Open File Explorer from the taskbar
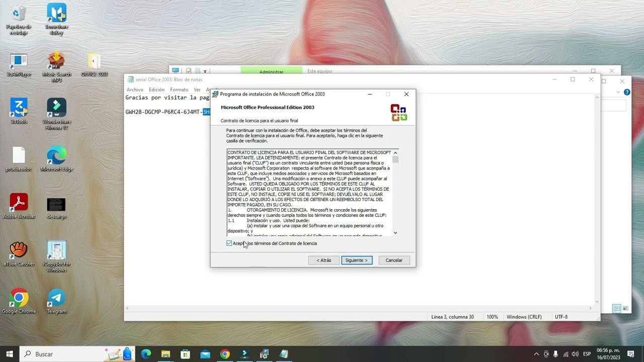This screenshot has width=644, height=362. point(166,354)
